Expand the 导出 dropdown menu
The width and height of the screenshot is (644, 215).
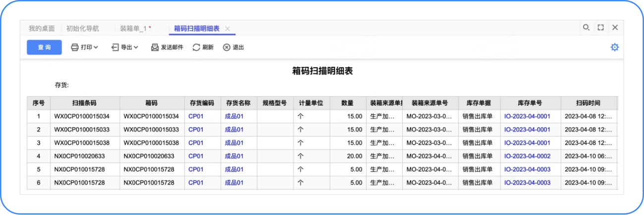pos(136,48)
